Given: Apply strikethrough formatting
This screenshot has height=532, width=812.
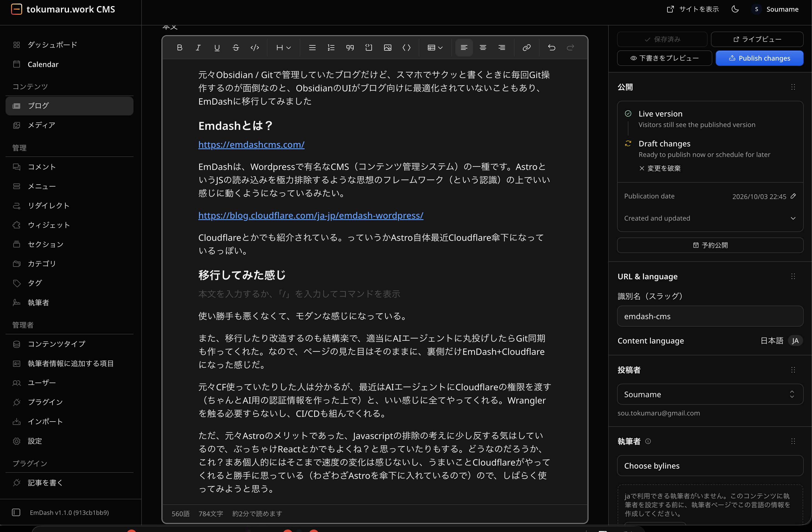Looking at the screenshot, I should point(236,48).
